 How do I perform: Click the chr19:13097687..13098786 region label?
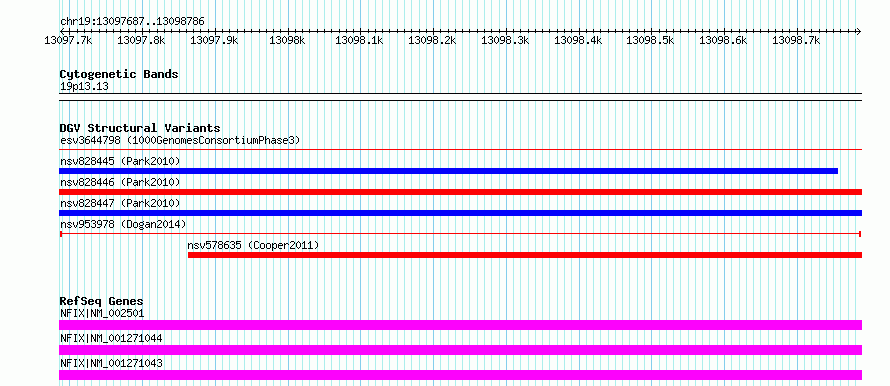click(132, 21)
